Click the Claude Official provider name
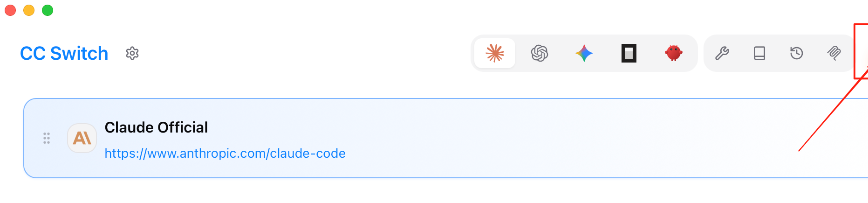The image size is (868, 203). click(x=156, y=127)
